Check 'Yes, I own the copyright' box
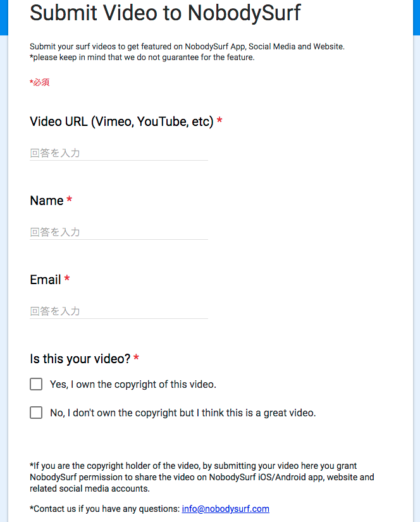Screen dimensions: 420x522 coord(36,384)
